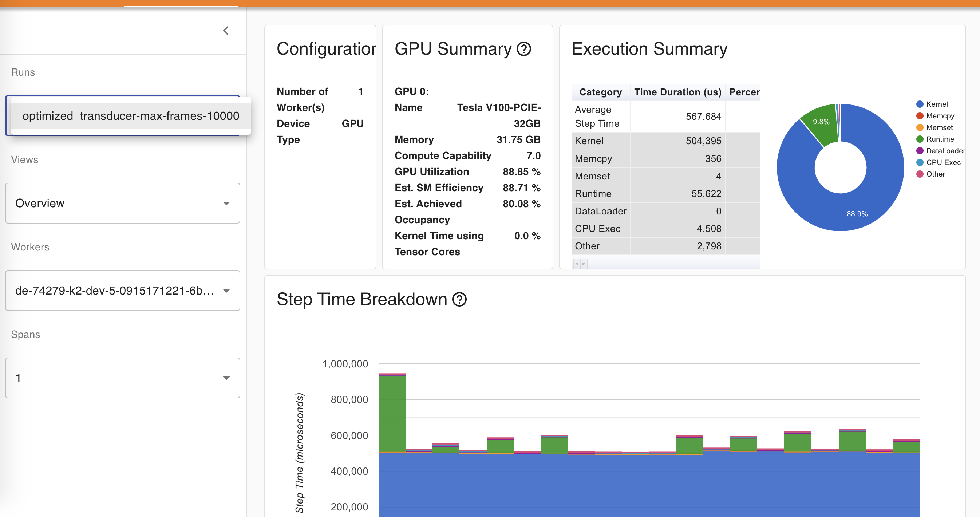Screen dimensions: 980x517
Task: Open the GPU Summary help icon
Action: pos(524,49)
